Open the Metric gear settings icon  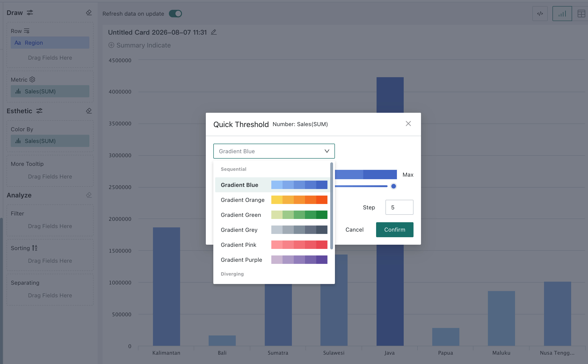click(x=32, y=80)
